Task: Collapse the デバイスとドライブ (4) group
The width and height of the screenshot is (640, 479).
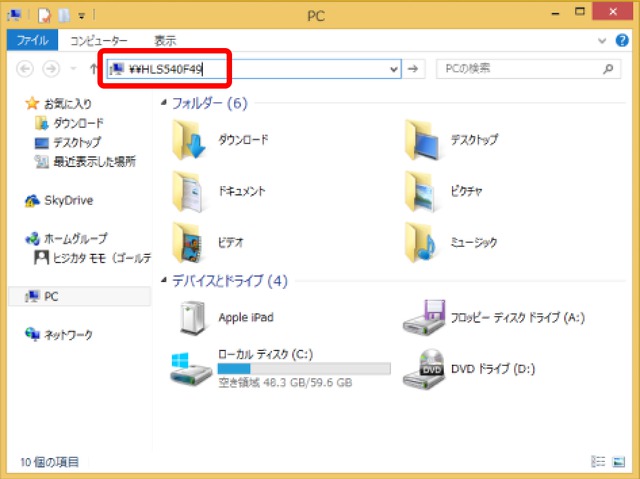Action: point(164,280)
